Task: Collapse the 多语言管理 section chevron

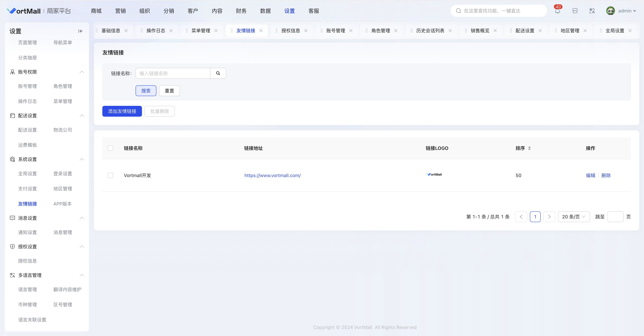Action: coord(82,275)
